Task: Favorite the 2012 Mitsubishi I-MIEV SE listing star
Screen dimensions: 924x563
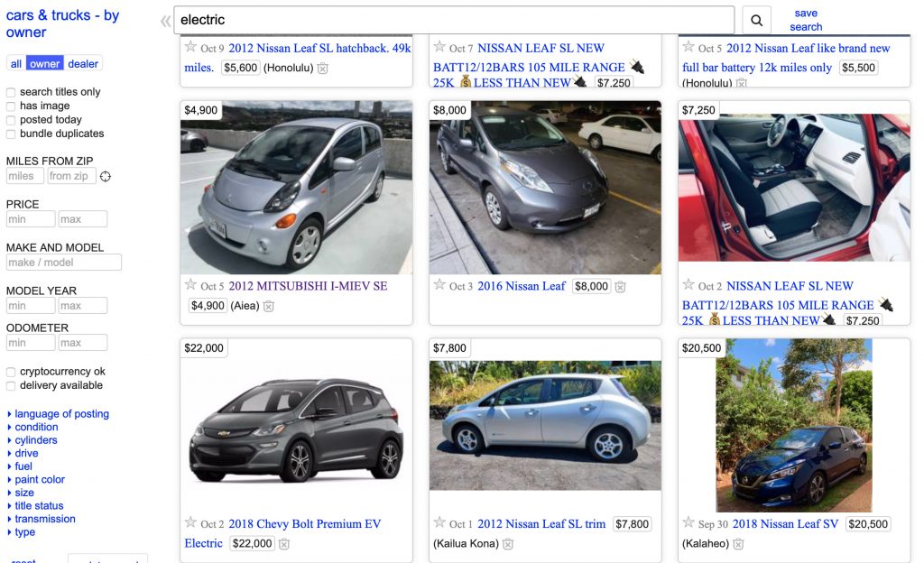Action: (x=190, y=285)
